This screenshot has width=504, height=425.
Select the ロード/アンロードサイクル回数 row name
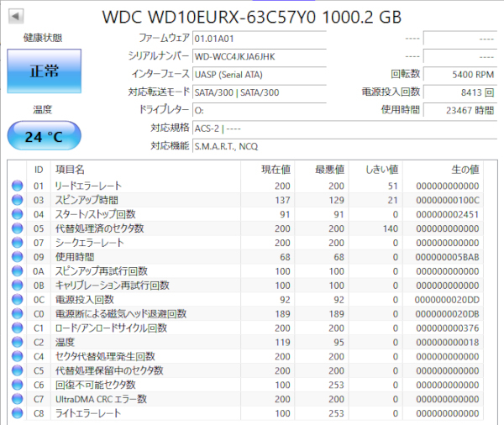click(x=111, y=328)
